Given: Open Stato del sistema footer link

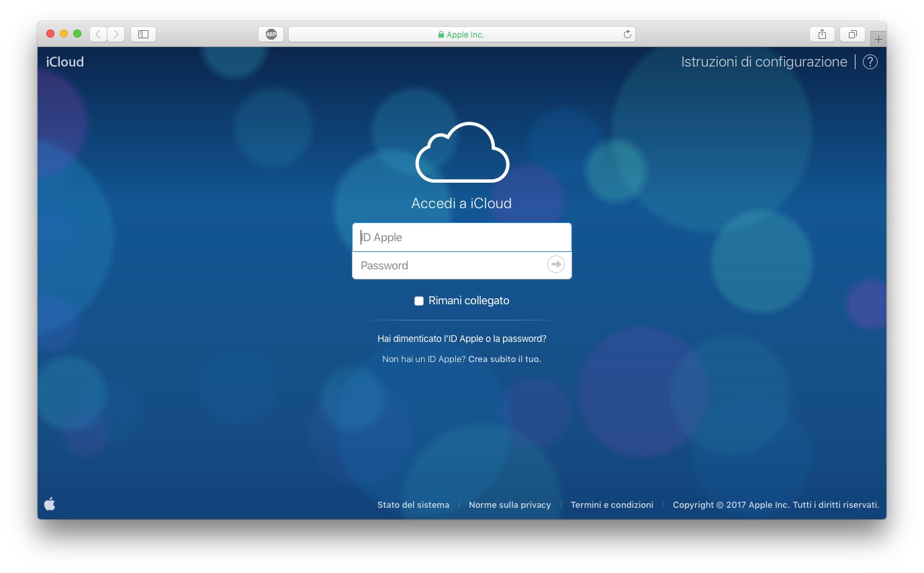Looking at the screenshot, I should point(413,505).
